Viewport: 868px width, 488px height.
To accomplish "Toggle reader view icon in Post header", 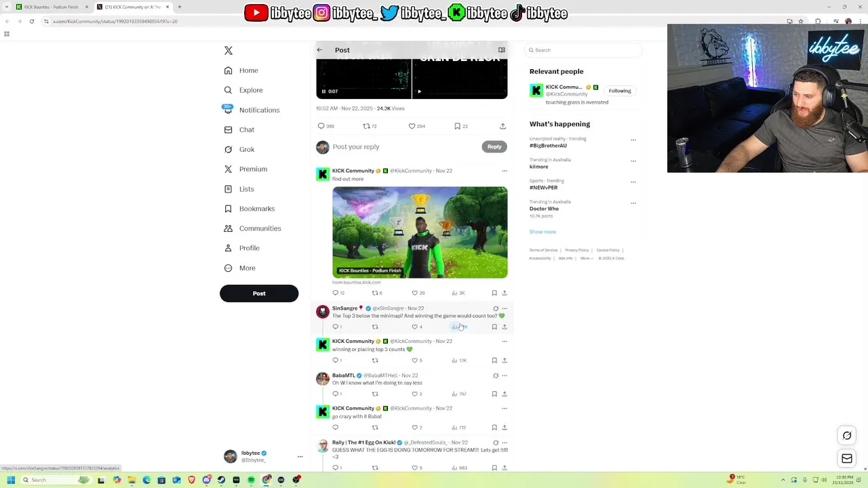I will point(502,50).
